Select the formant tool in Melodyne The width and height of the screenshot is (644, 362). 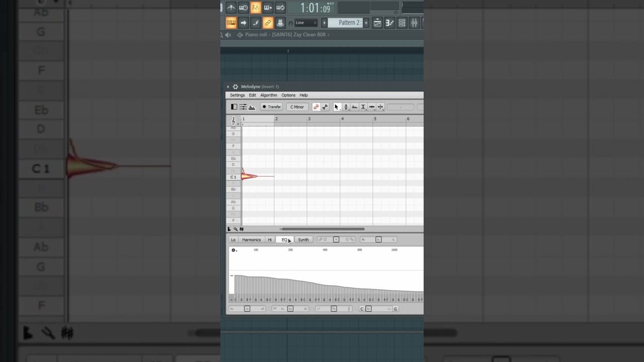tap(355, 107)
